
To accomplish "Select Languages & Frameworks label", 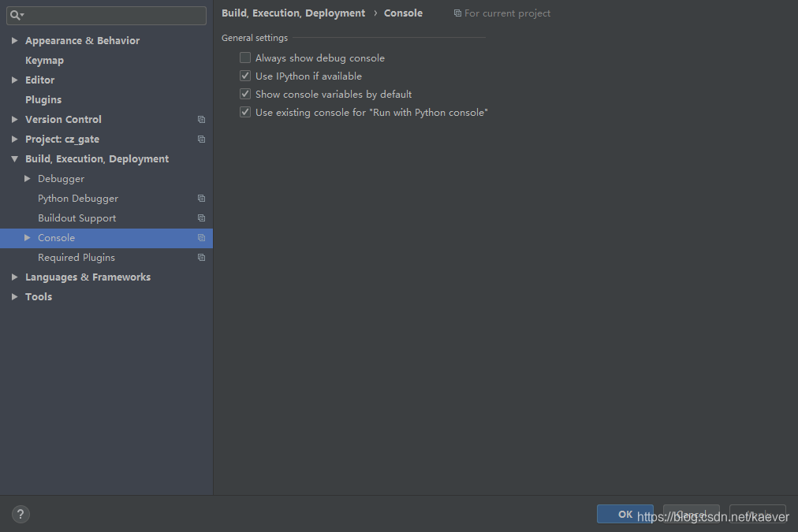I will (88, 277).
